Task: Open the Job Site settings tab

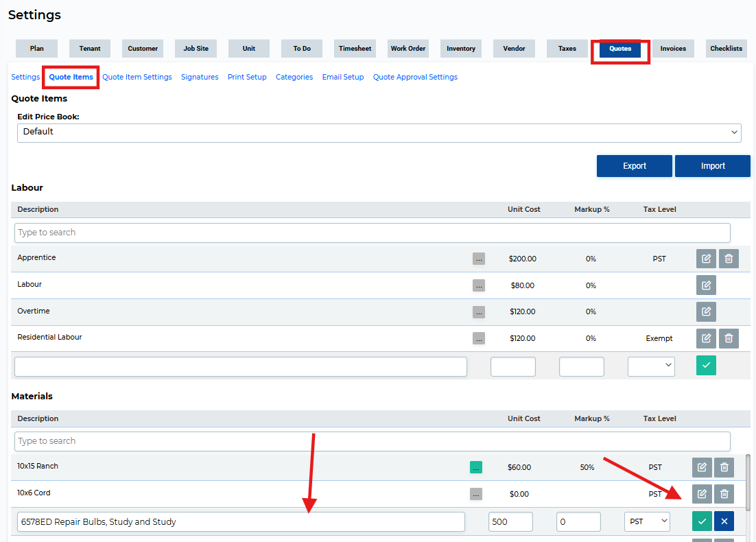Action: click(x=196, y=49)
